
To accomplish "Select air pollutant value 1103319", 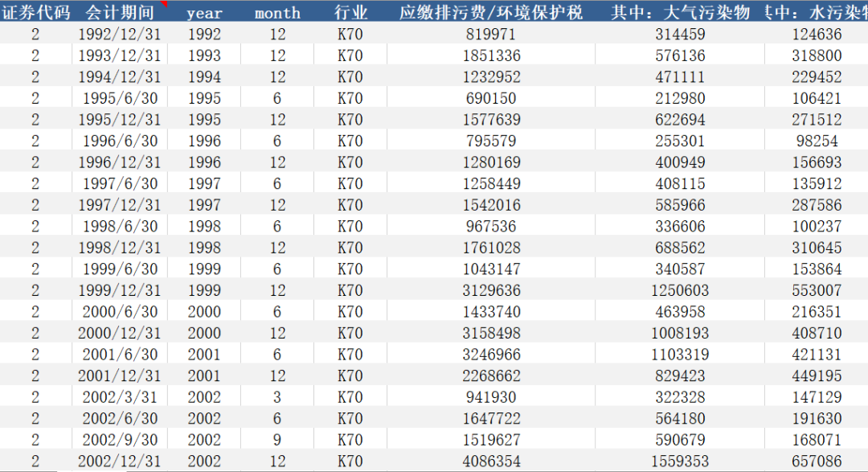I will (x=680, y=355).
